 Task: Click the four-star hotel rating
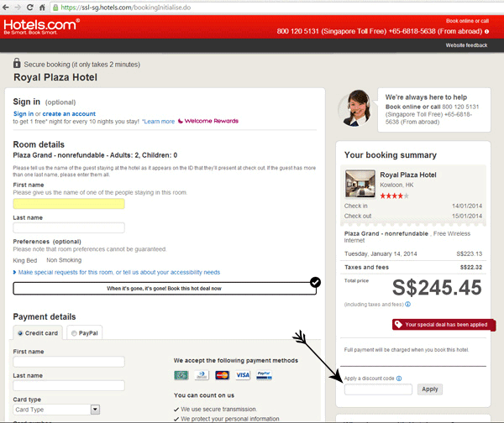pos(395,196)
